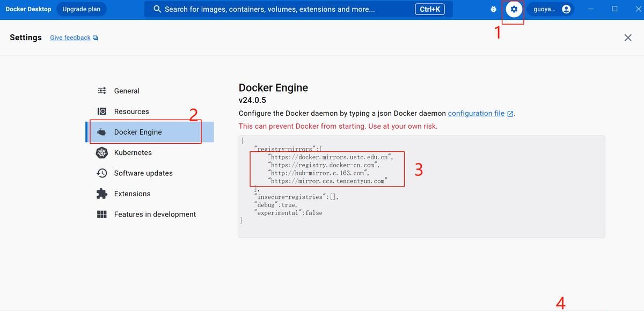This screenshot has width=644, height=311.
Task: Select the Docker Engine menu item
Action: pyautogui.click(x=138, y=132)
